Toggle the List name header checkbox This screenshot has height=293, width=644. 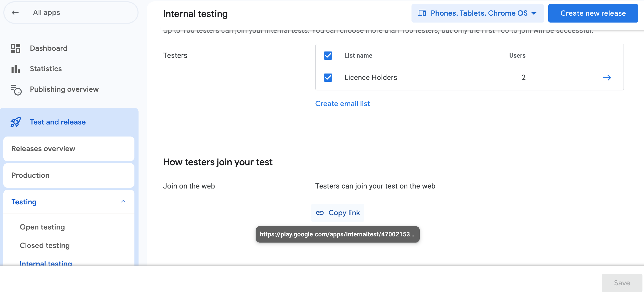328,55
